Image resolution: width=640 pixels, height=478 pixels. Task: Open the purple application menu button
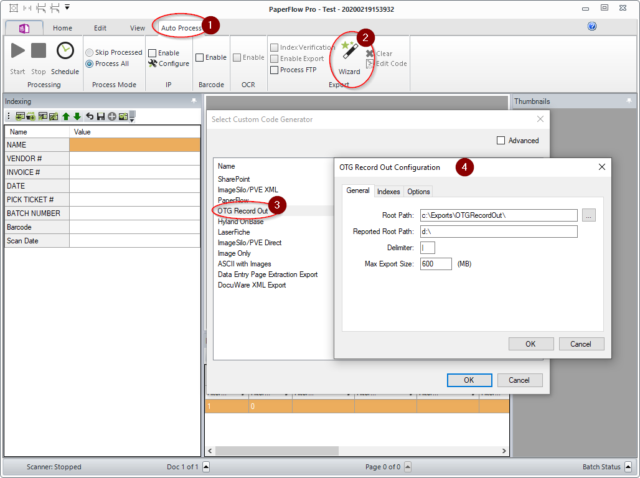click(24, 28)
